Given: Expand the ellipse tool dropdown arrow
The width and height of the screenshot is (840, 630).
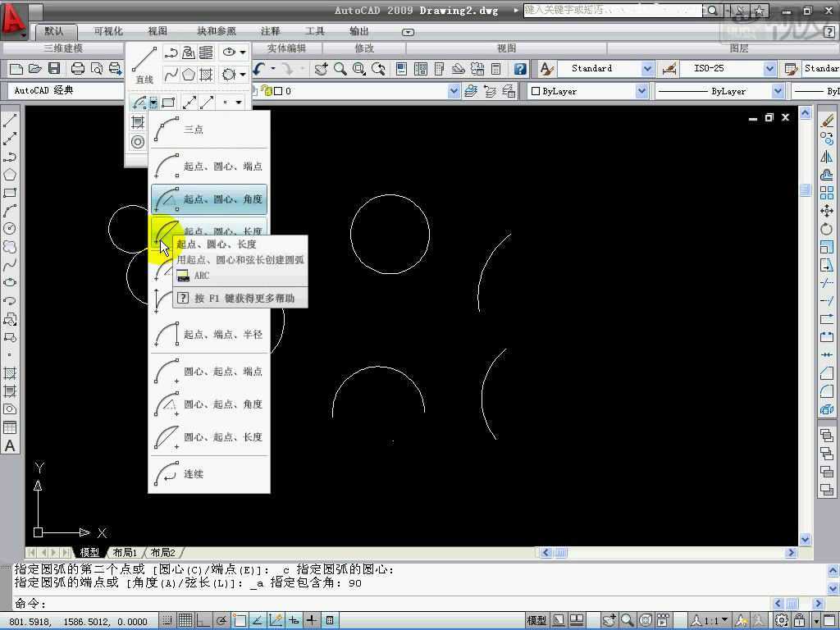Looking at the screenshot, I should click(243, 52).
